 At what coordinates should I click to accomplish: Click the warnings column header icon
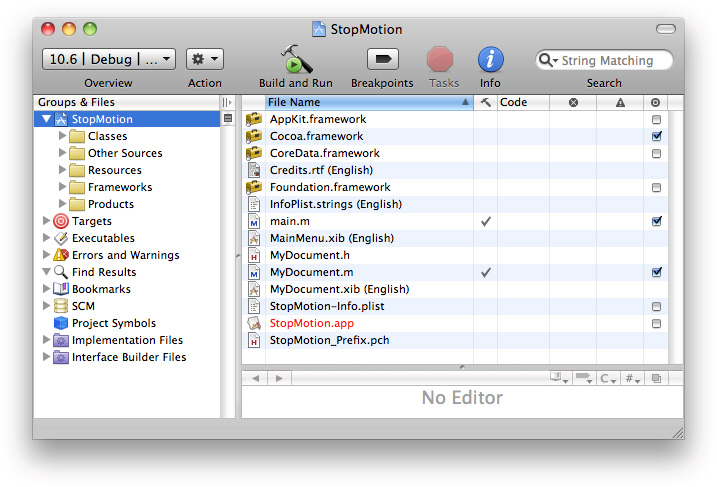point(620,102)
